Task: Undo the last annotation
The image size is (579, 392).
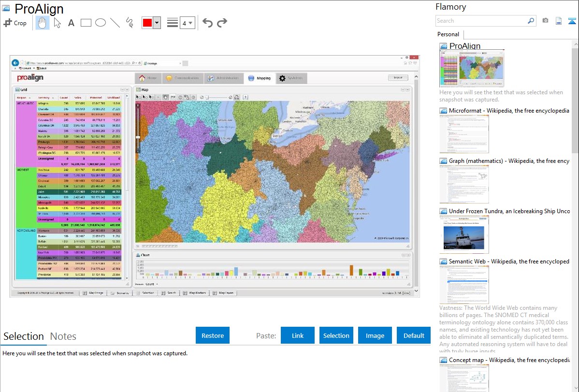Action: point(207,23)
